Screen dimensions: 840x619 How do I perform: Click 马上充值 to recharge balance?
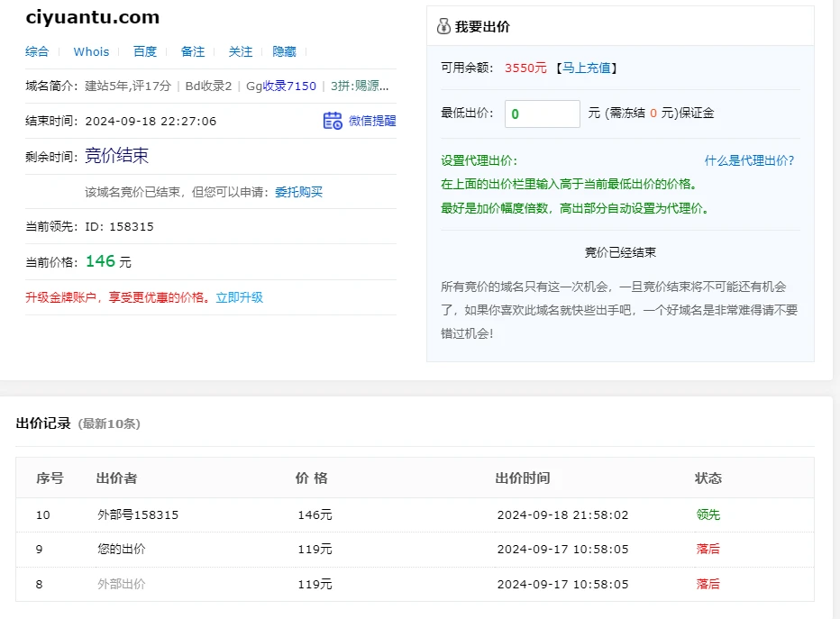(x=587, y=68)
